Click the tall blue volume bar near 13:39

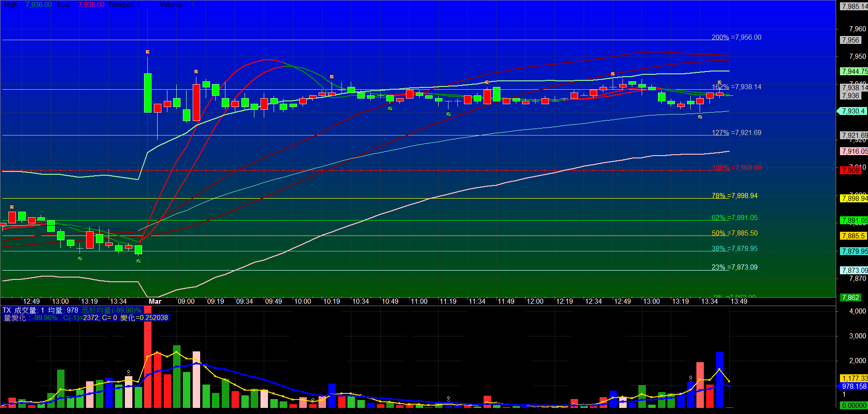pos(720,380)
